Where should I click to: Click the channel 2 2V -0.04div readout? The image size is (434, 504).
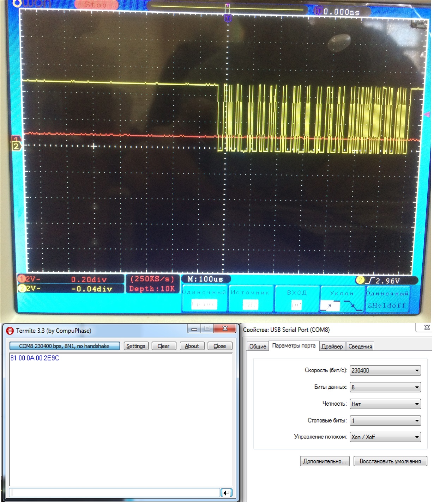71,289
